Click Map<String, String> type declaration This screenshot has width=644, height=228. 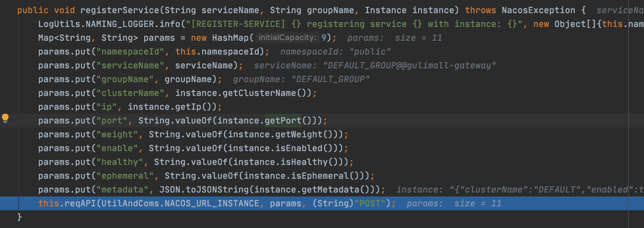pos(88,38)
